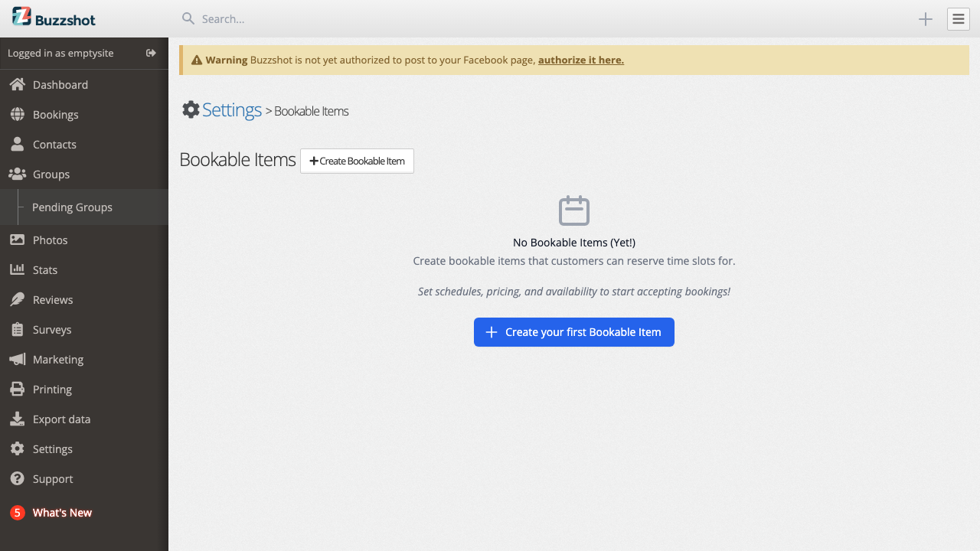This screenshot has height=551, width=980.
Task: Click Create your first Bookable Item
Action: click(574, 332)
